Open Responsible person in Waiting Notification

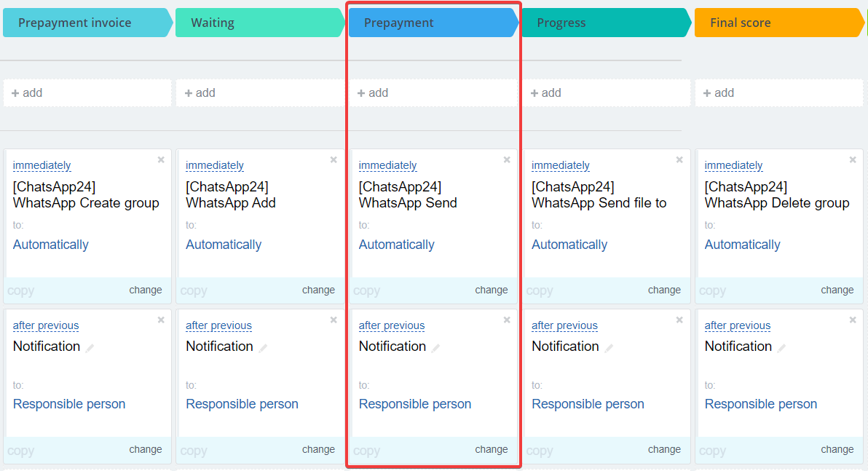click(242, 404)
